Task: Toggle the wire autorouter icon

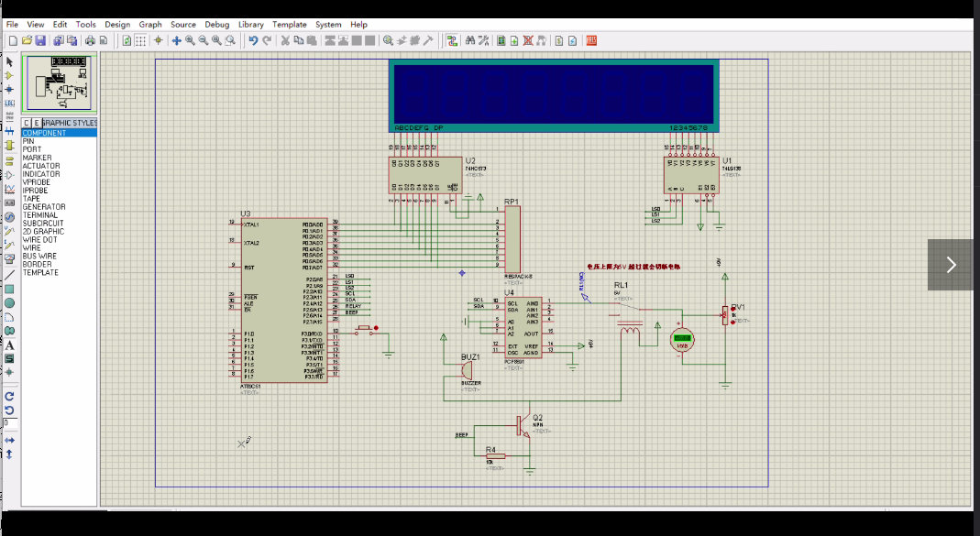Action: [x=452, y=40]
